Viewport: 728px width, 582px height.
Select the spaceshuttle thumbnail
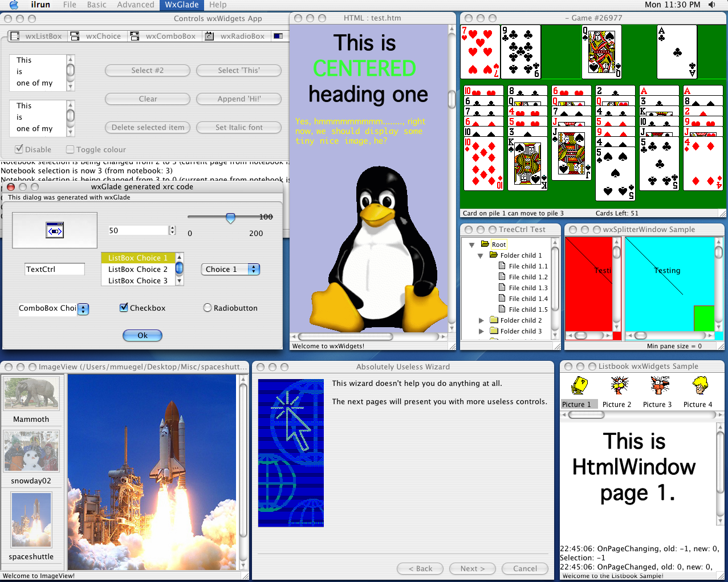pyautogui.click(x=31, y=520)
